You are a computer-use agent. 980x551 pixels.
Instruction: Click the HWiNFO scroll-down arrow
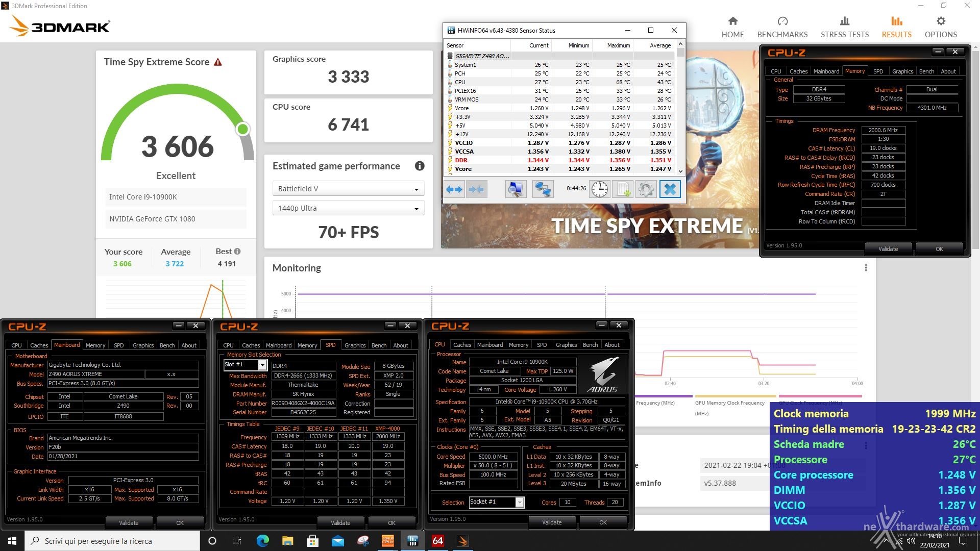[x=680, y=171]
